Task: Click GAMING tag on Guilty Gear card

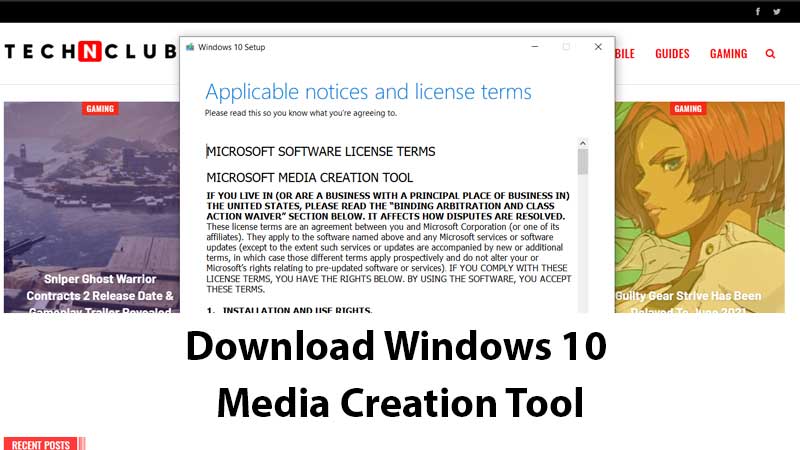Action: 688,109
